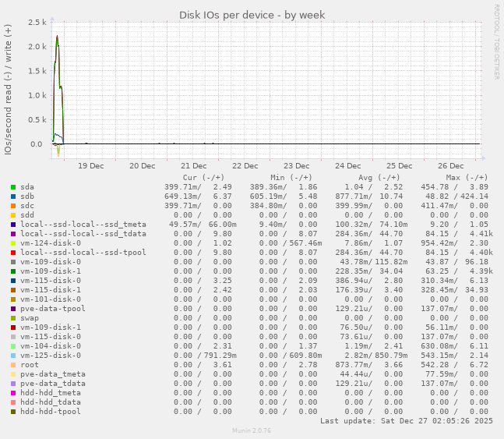The image size is (504, 439).
Task: Click the '20 Dec' x-axis label
Action: 142,166
